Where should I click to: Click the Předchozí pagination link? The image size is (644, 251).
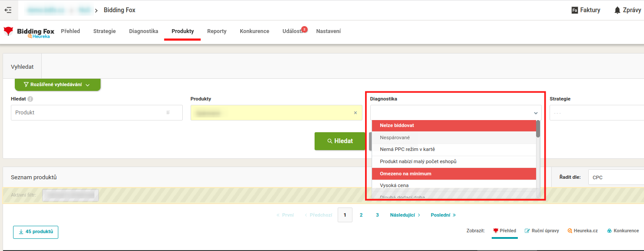(x=319, y=215)
